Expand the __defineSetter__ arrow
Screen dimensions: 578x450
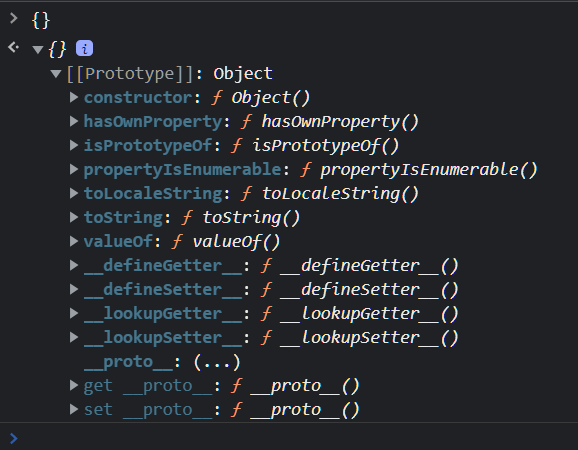[x=74, y=289]
